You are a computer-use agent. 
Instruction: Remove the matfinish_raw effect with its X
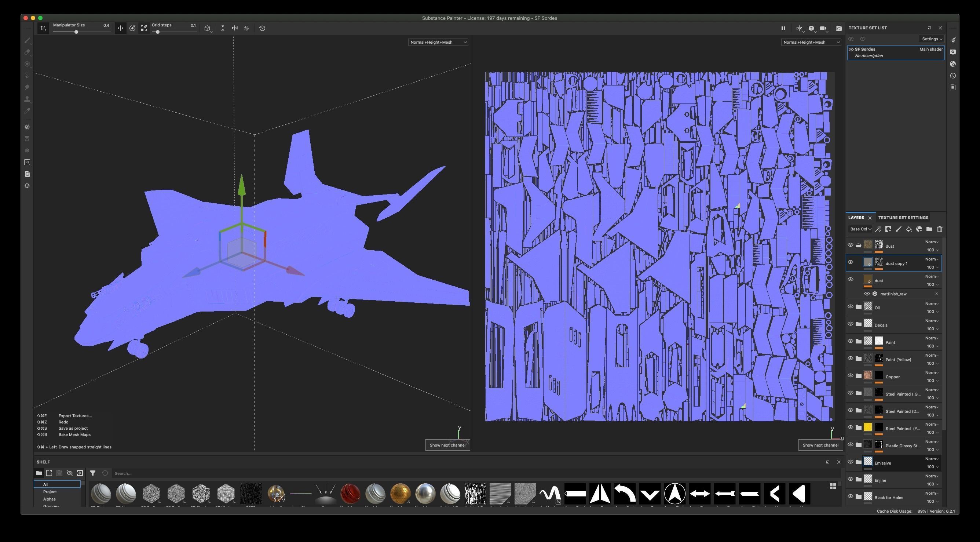pos(937,294)
